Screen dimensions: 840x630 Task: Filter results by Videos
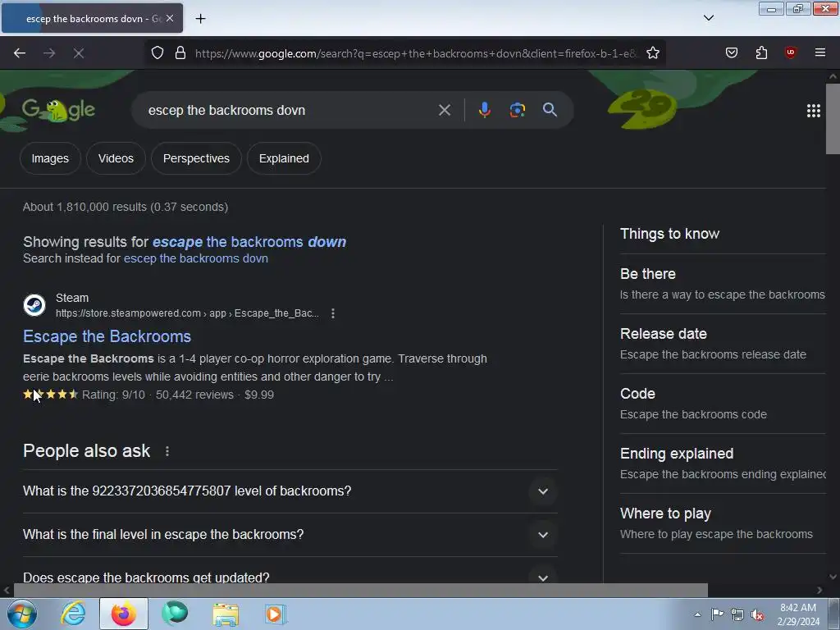pyautogui.click(x=116, y=158)
